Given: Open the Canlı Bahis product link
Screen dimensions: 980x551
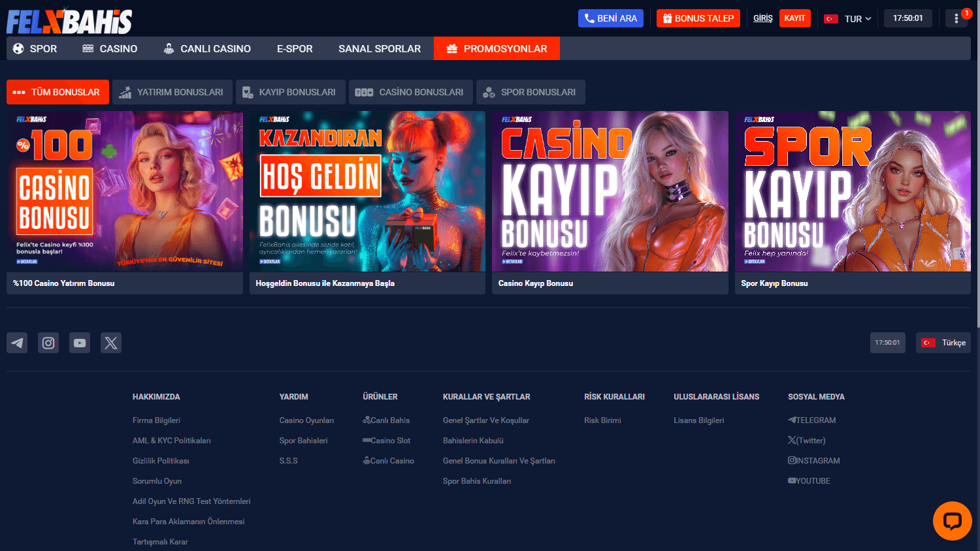Looking at the screenshot, I should pos(387,420).
